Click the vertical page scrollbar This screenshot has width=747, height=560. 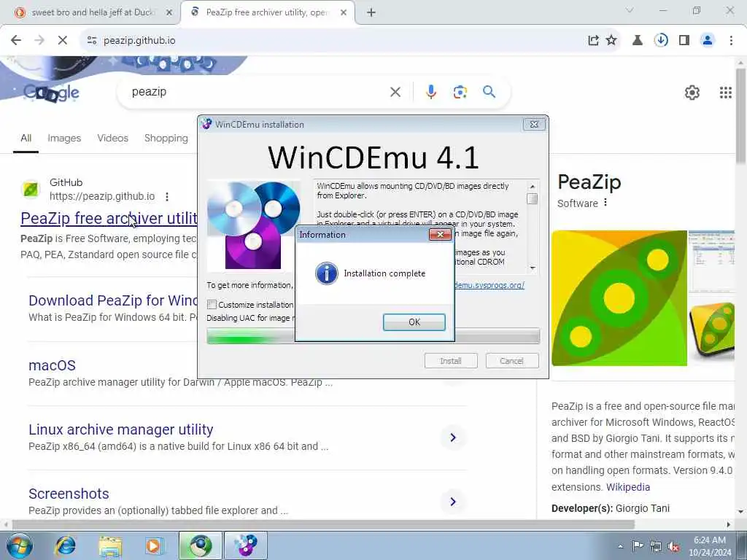coord(741,117)
